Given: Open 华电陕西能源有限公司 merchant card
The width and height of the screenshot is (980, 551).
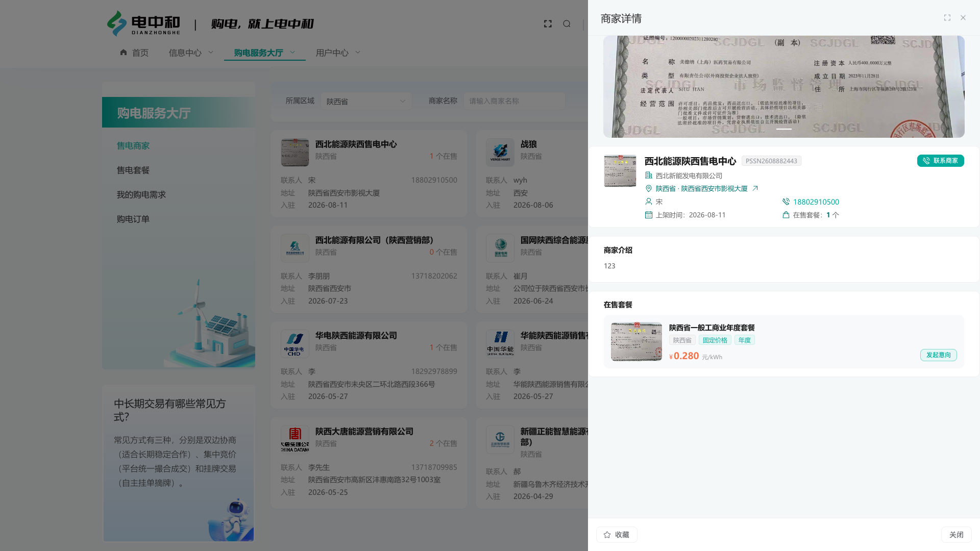Looking at the screenshot, I should [369, 365].
